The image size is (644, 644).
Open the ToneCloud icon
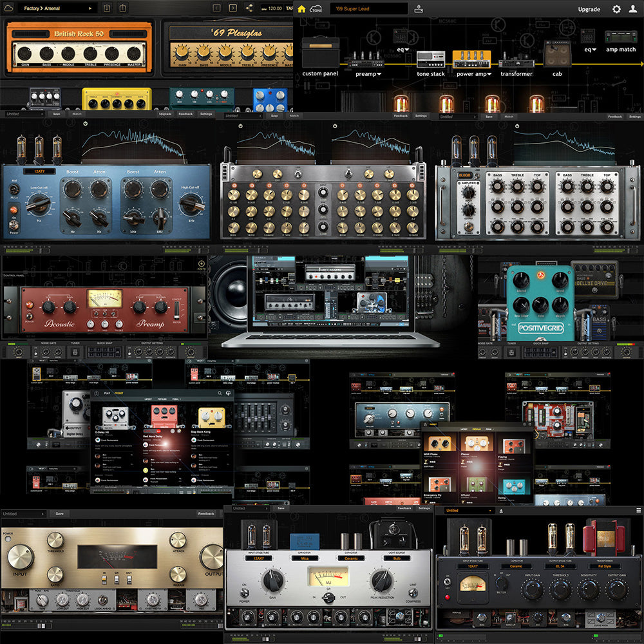tap(316, 9)
